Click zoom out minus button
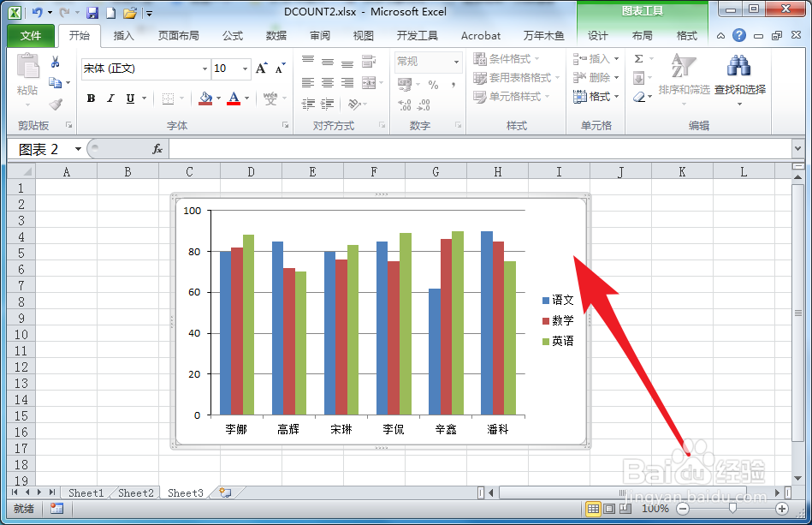Viewport: 812px width, 525px height. 683,509
